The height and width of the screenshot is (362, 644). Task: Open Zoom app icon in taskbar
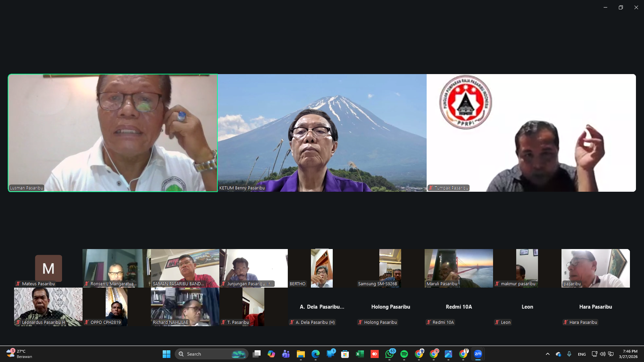coord(478,354)
